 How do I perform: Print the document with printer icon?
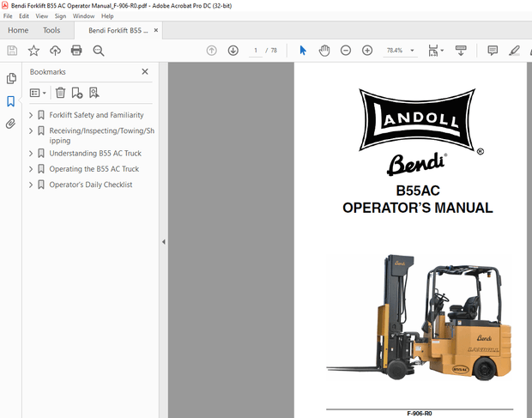tap(76, 51)
